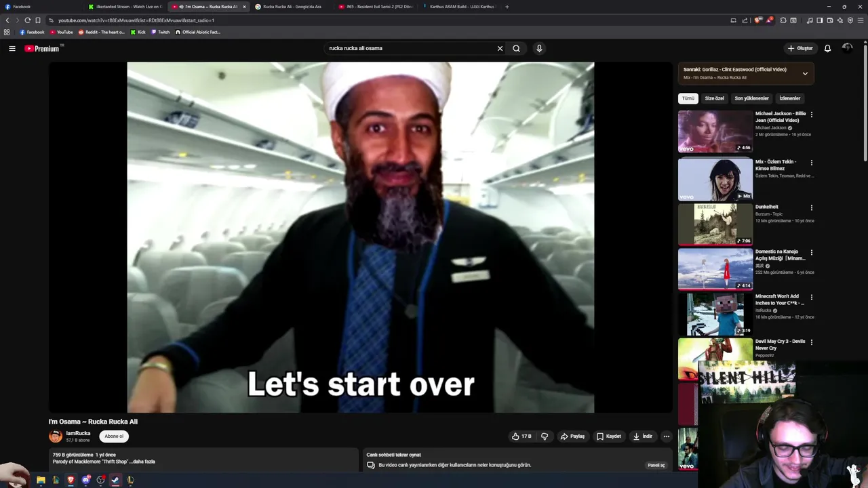Open Brave Shields lion icon

tap(758, 20)
